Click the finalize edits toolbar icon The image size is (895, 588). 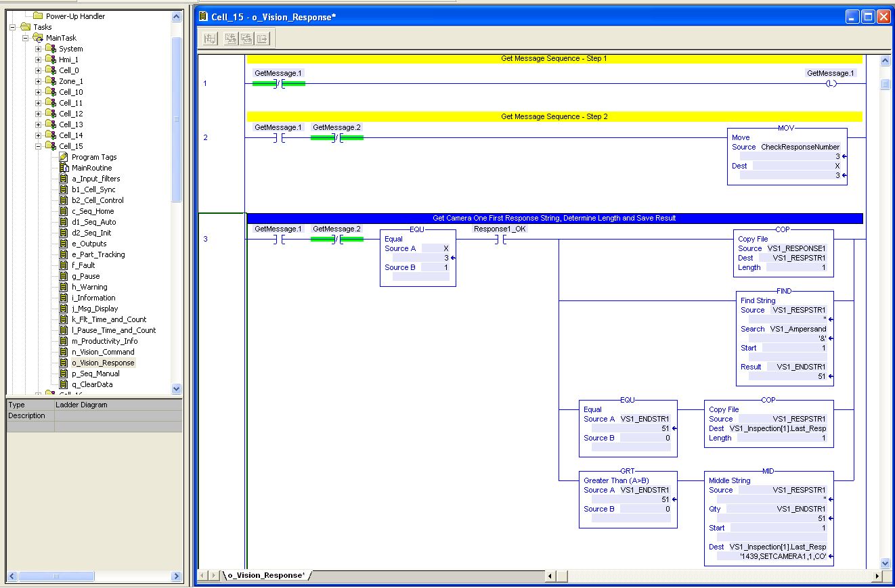click(264, 39)
